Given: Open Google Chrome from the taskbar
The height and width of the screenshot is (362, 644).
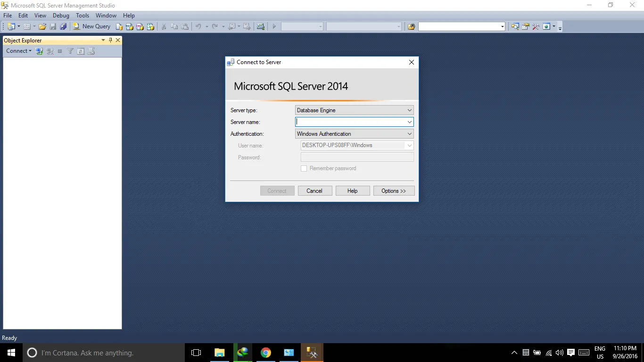Looking at the screenshot, I should [266, 353].
